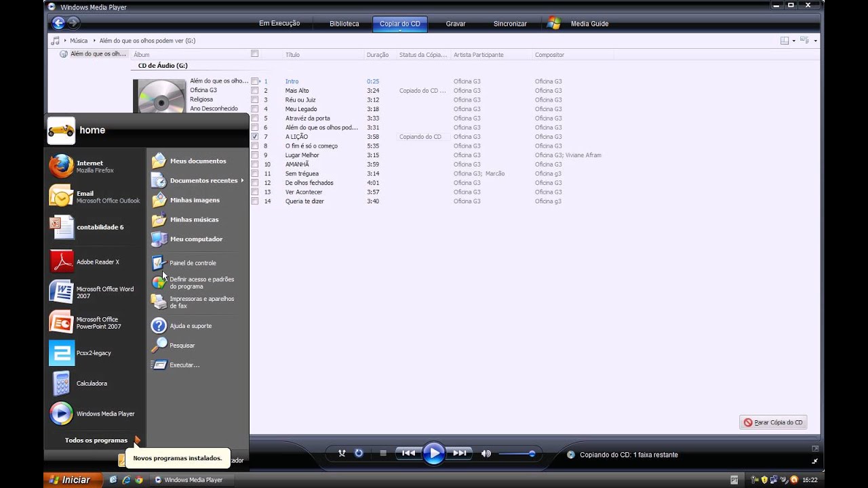
Task: Open Painel de controle
Action: pos(197,263)
